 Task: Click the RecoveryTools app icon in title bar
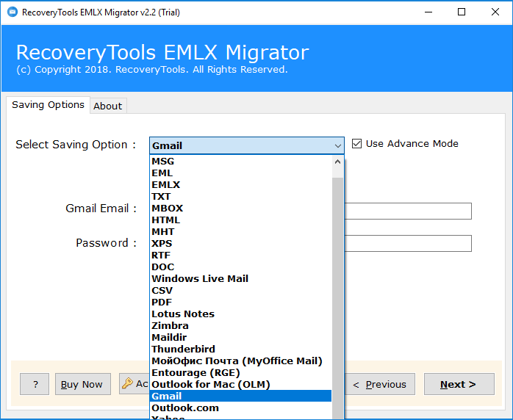[12, 12]
